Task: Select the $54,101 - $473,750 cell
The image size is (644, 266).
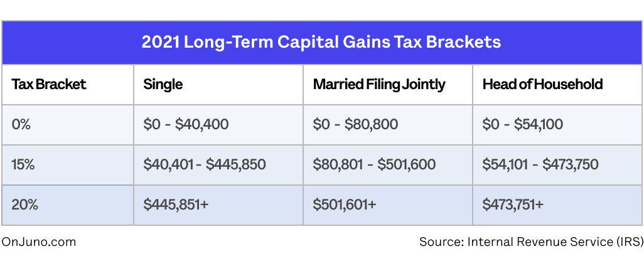Action: click(540, 164)
